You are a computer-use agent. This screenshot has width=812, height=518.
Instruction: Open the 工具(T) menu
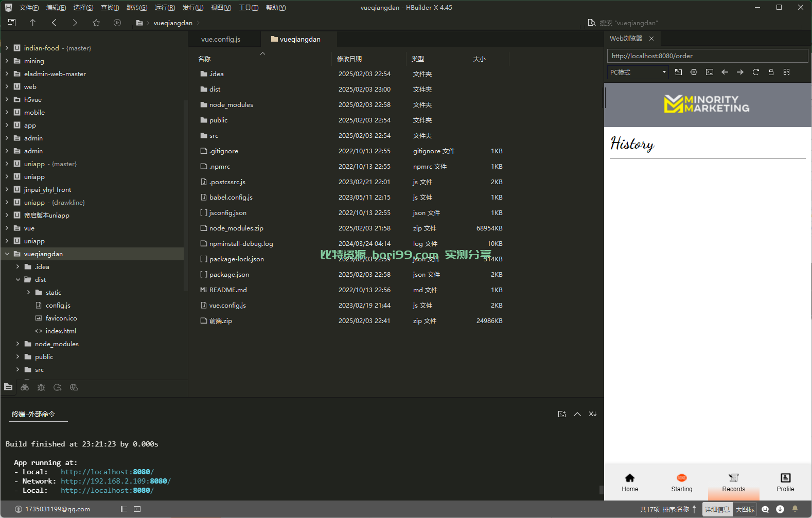pos(249,8)
